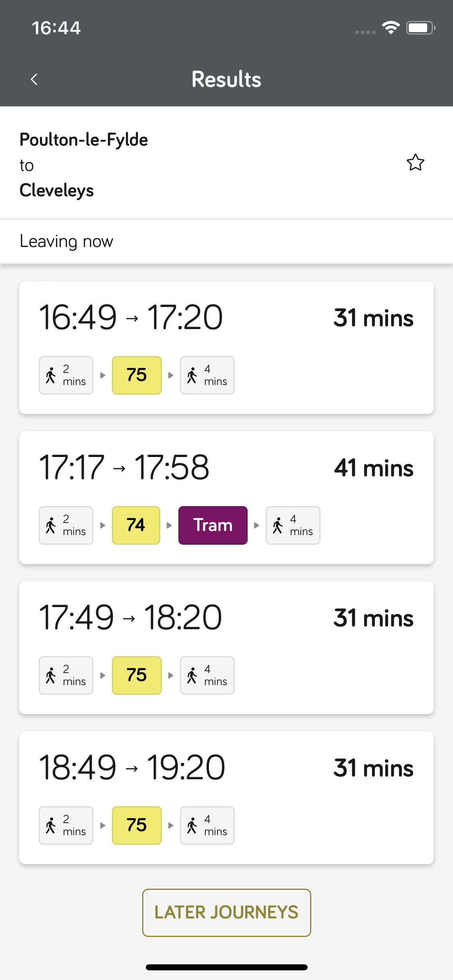Tap 4 mins walk badge after Tram
Screen dimensions: 453x980
(x=293, y=525)
